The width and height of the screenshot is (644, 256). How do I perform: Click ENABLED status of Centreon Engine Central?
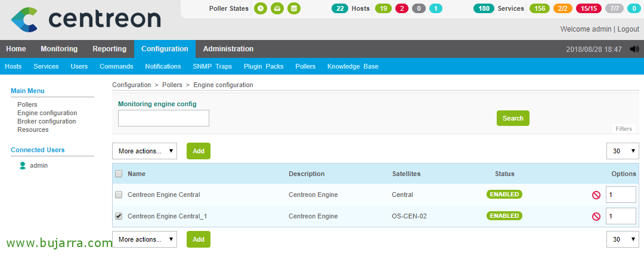tap(504, 195)
